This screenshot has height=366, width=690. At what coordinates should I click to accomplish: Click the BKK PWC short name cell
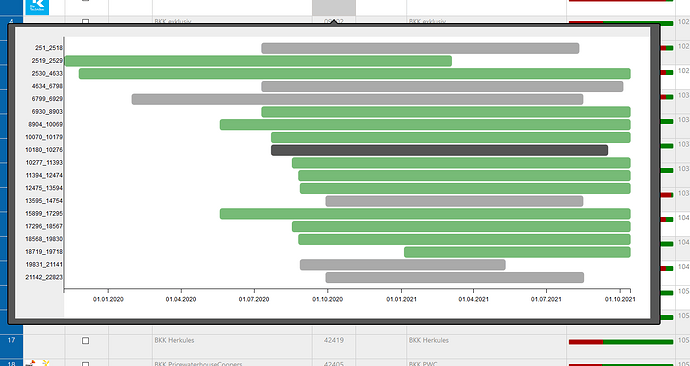coord(422,364)
